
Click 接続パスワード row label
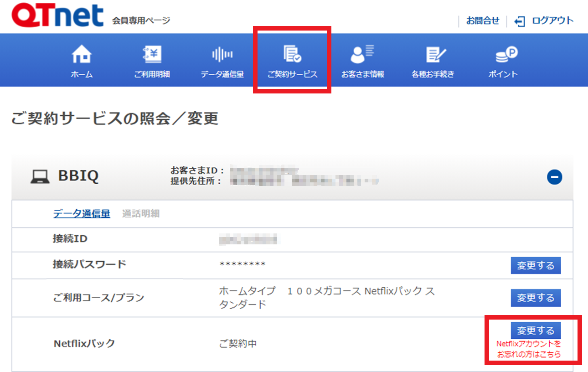point(89,264)
